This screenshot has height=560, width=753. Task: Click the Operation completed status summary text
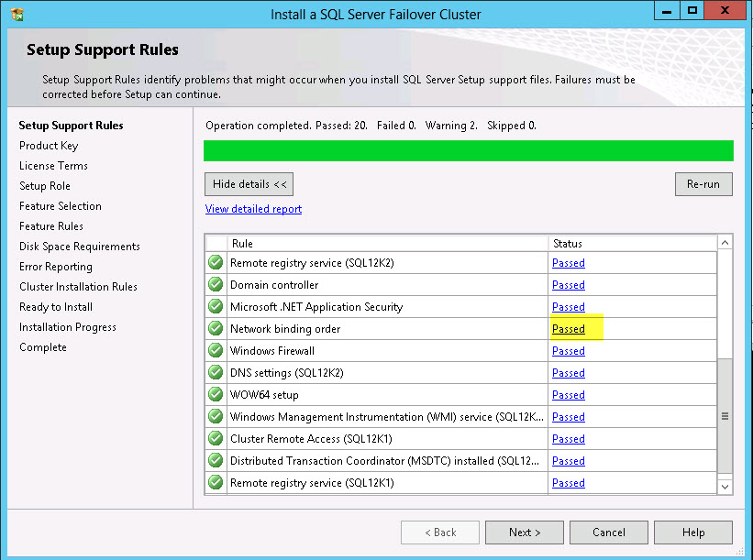coord(371,126)
